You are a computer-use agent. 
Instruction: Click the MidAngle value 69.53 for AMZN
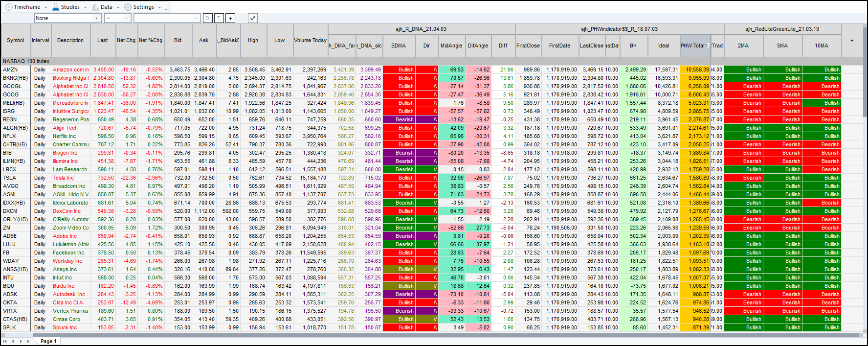[452, 69]
